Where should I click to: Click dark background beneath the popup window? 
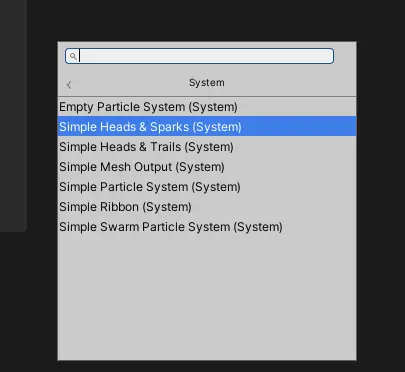tap(207, 366)
